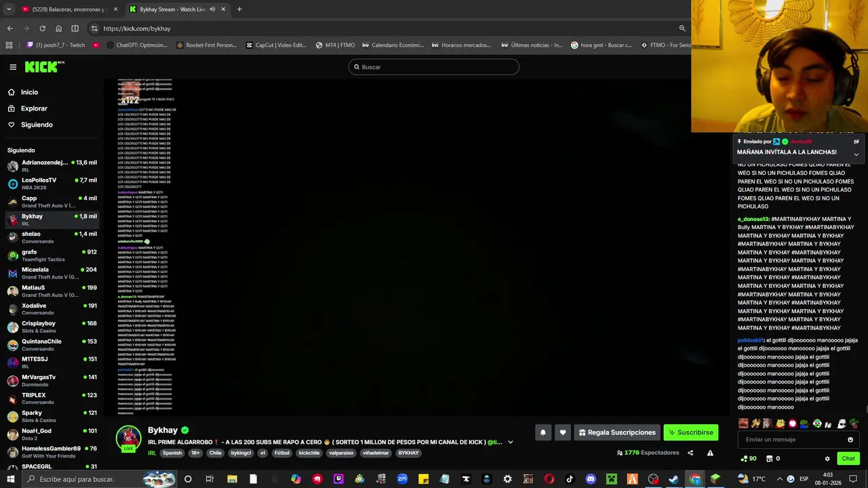This screenshot has width=868, height=488.
Task: Open Siguiendo in the sidebar
Action: tap(31, 125)
